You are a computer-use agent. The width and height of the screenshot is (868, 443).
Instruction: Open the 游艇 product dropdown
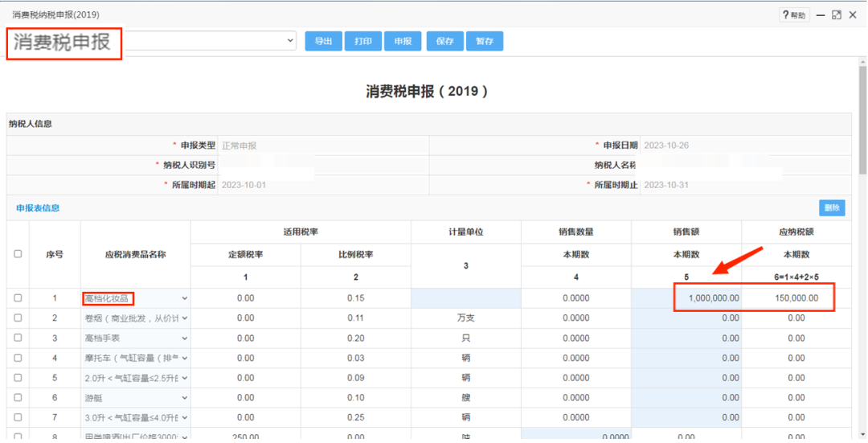(136, 398)
